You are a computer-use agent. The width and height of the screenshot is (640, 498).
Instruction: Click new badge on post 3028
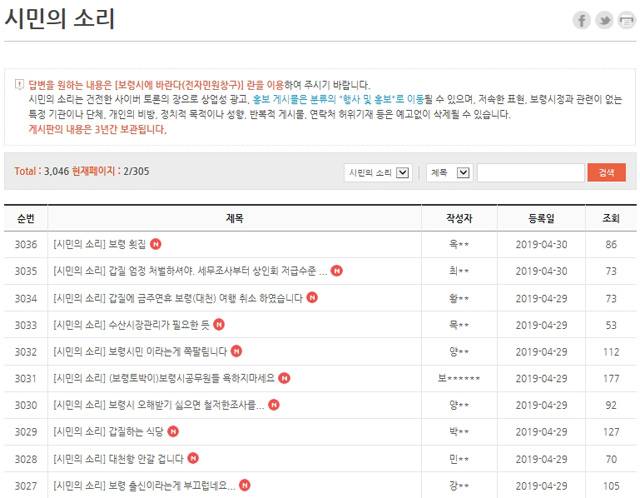coord(193,458)
